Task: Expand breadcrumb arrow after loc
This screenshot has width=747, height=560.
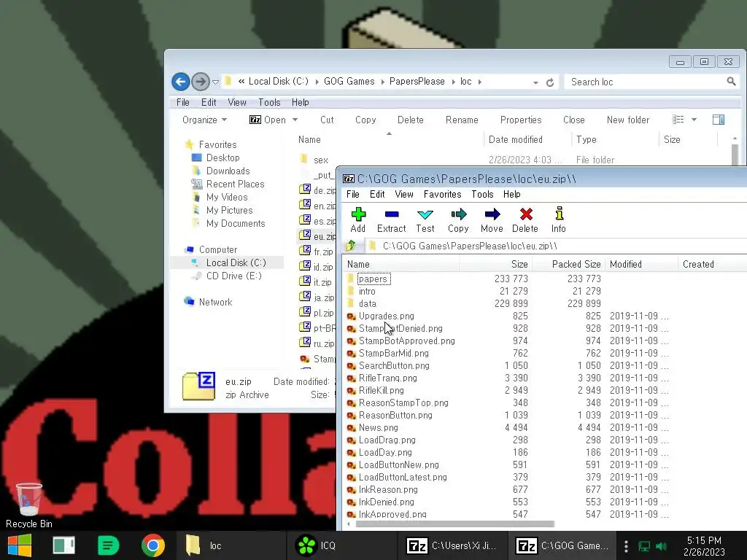Action: click(480, 82)
